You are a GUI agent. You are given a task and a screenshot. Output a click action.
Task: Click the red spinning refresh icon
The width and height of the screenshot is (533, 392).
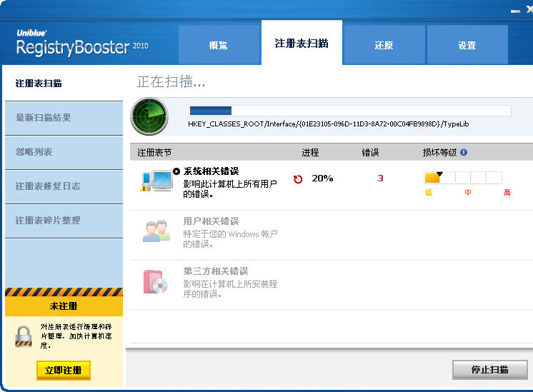pos(298,179)
